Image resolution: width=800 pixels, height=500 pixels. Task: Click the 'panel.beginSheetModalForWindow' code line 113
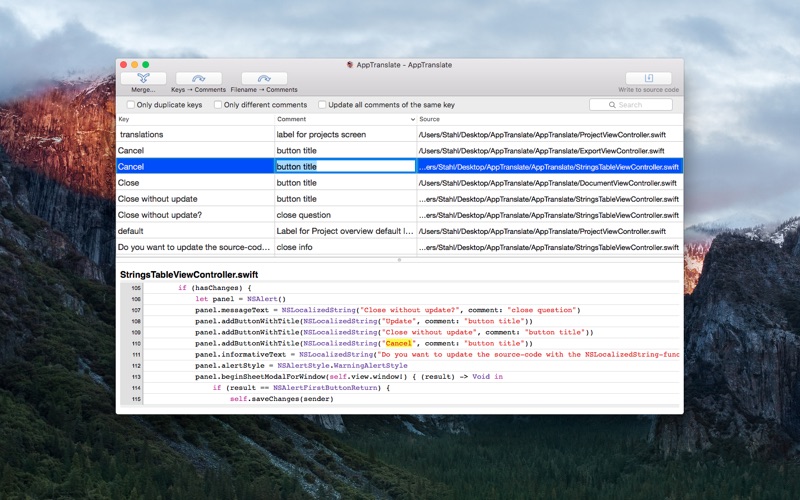click(349, 377)
